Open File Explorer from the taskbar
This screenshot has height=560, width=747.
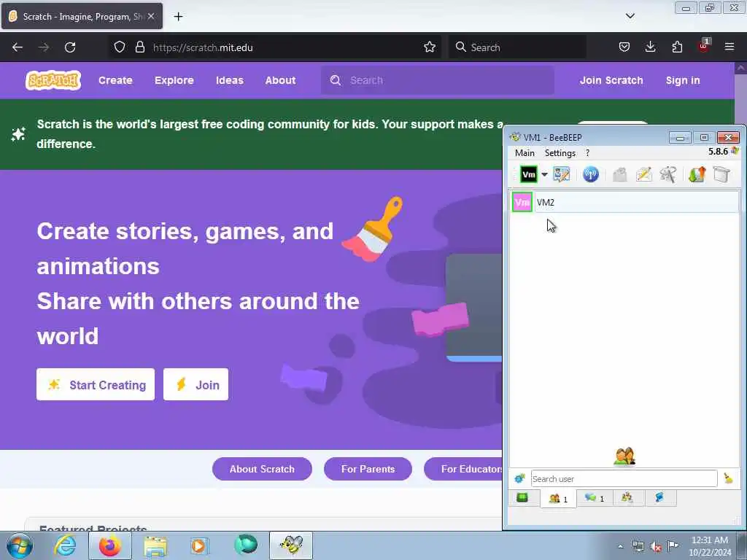(155, 545)
